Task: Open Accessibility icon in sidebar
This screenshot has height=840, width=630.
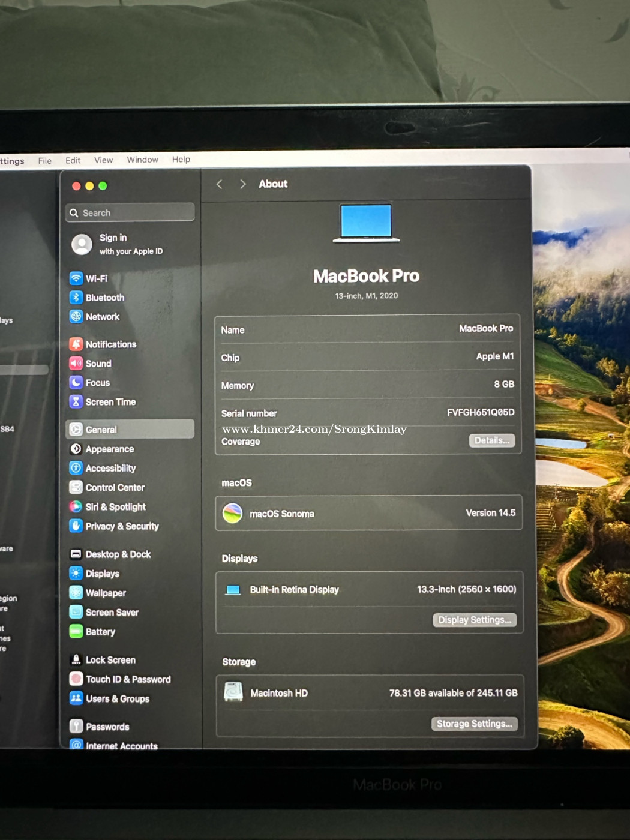Action: [76, 468]
